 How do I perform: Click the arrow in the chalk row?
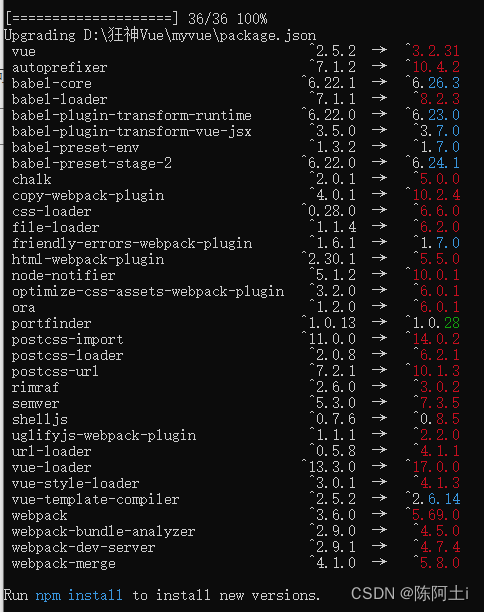379,178
